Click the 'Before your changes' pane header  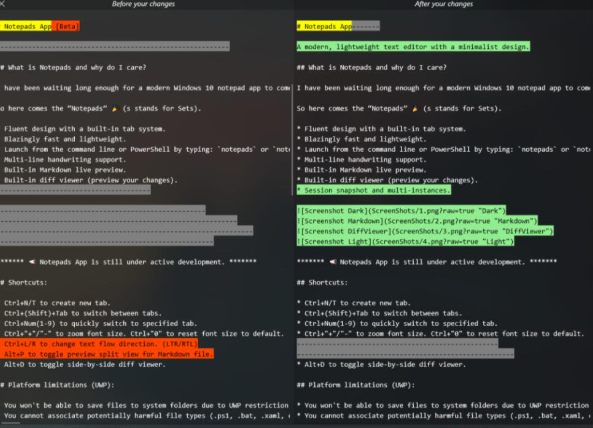point(143,4)
